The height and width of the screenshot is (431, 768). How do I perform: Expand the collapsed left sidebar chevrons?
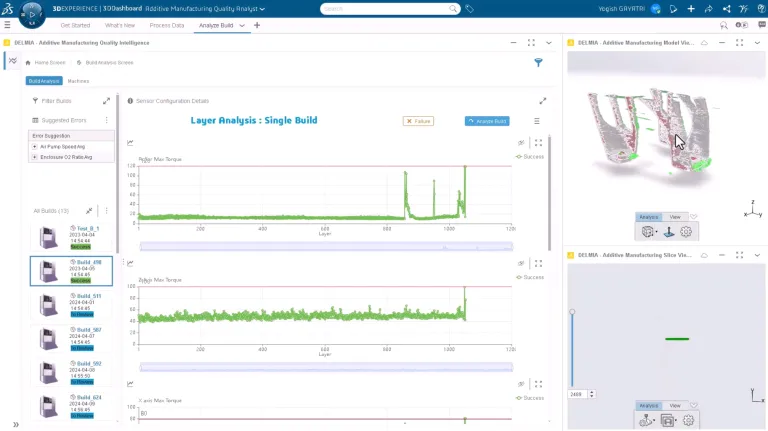click(x=16, y=425)
